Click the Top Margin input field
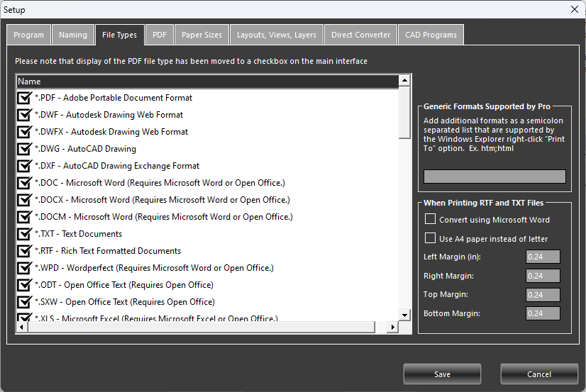The width and height of the screenshot is (586, 392). coord(543,295)
